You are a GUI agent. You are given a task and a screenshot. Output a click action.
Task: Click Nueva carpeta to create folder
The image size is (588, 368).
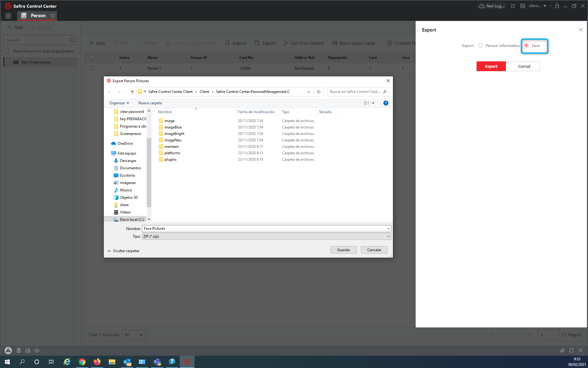pos(150,103)
